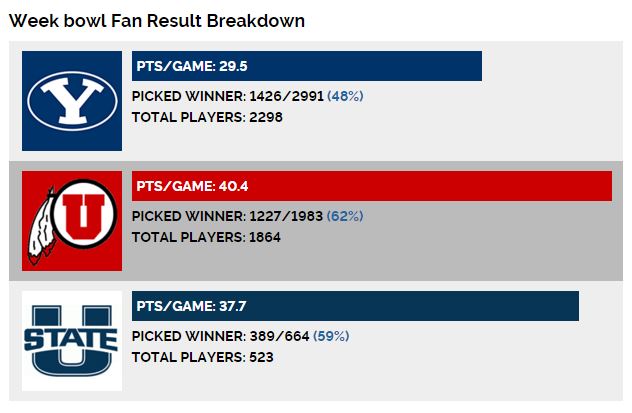Click the Week bowl Fan Result Breakdown heading
This screenshot has height=413, width=632.
click(157, 21)
